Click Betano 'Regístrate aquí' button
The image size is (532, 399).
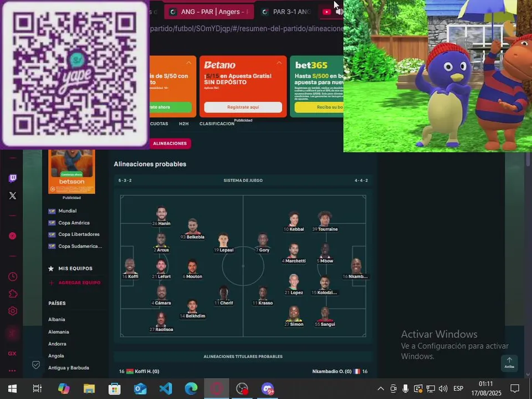[243, 107]
